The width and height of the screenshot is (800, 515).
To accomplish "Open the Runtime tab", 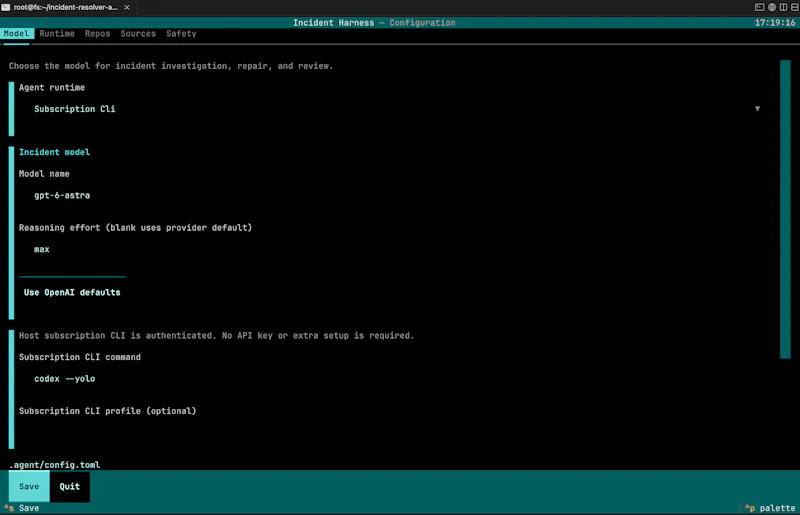I will click(57, 34).
